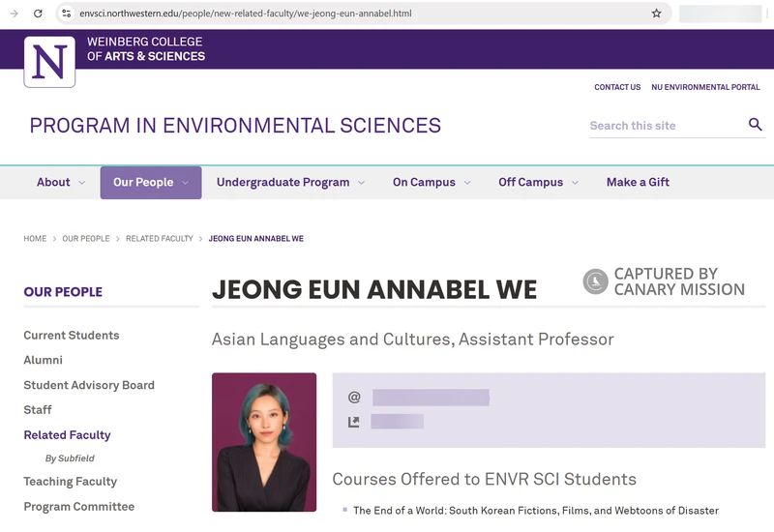Reload the page in browser
Image resolution: width=774 pixels, height=532 pixels.
coord(38,14)
